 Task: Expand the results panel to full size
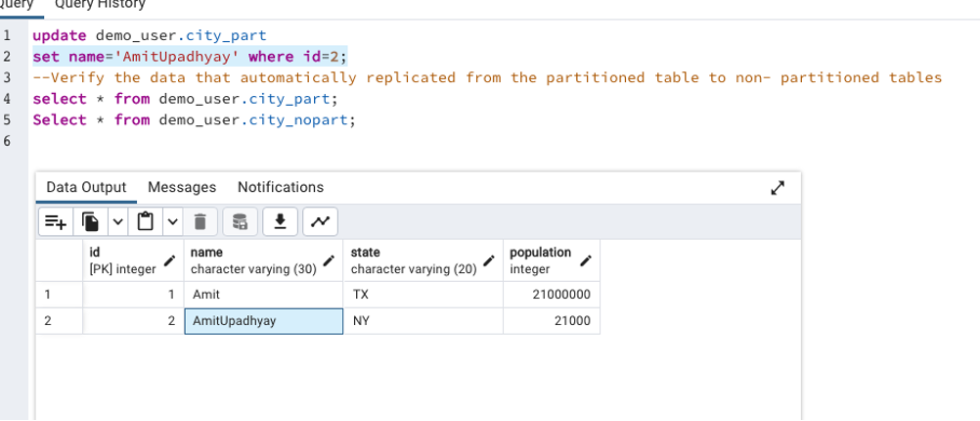coord(779,187)
